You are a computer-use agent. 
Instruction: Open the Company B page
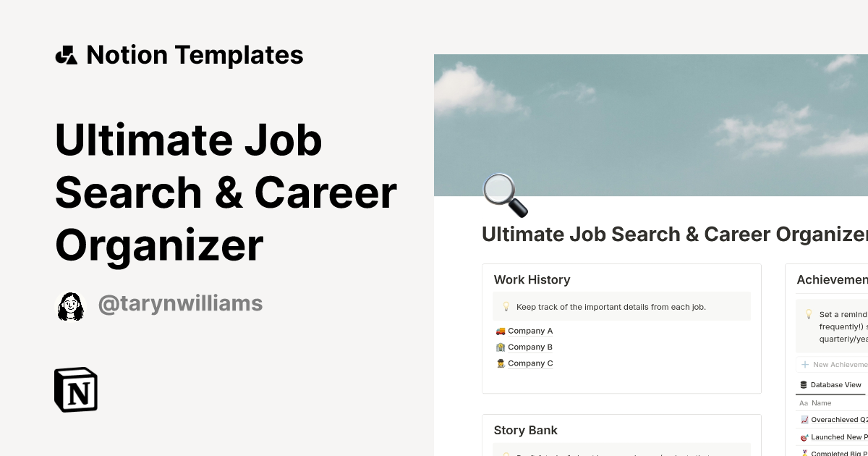[x=530, y=347]
